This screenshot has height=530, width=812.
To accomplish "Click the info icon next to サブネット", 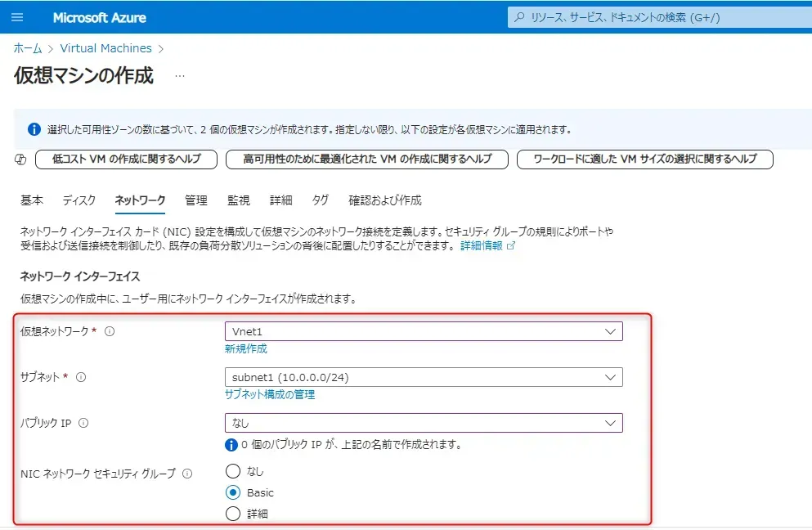I will (x=81, y=377).
